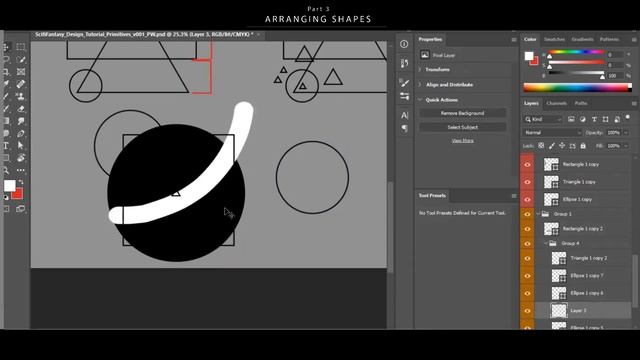Select the Gradient tool
This screenshot has height=360, width=640.
(6, 121)
